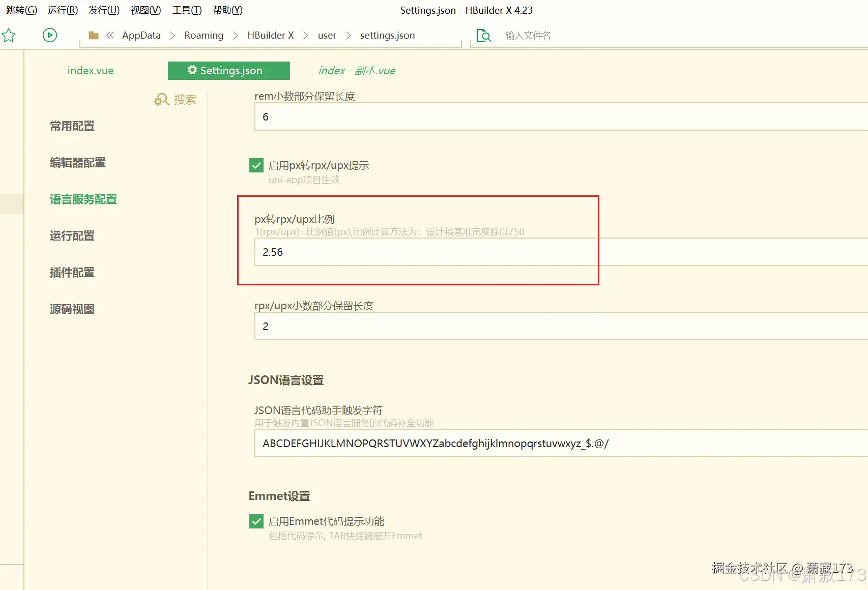
Task: Click the bookmark star icon
Action: point(9,35)
